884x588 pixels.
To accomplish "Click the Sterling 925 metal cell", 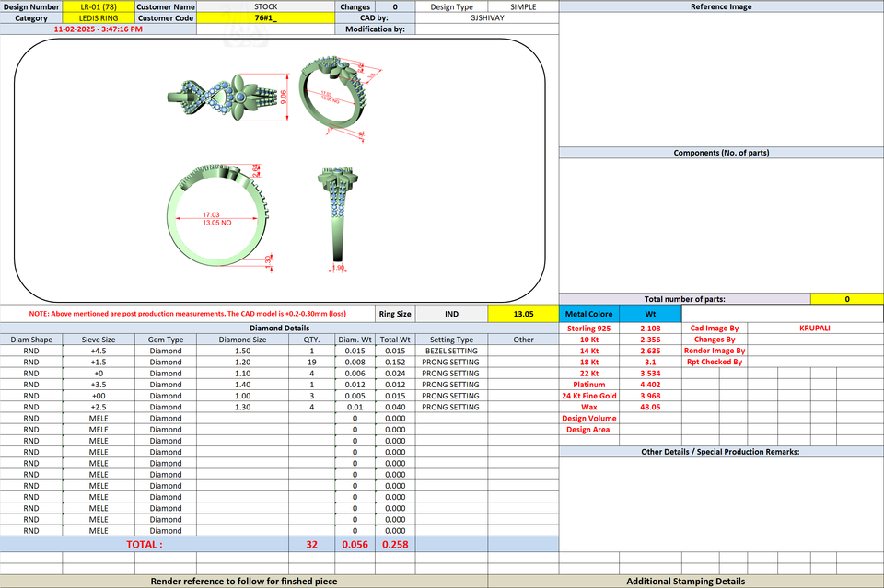I will point(589,329).
